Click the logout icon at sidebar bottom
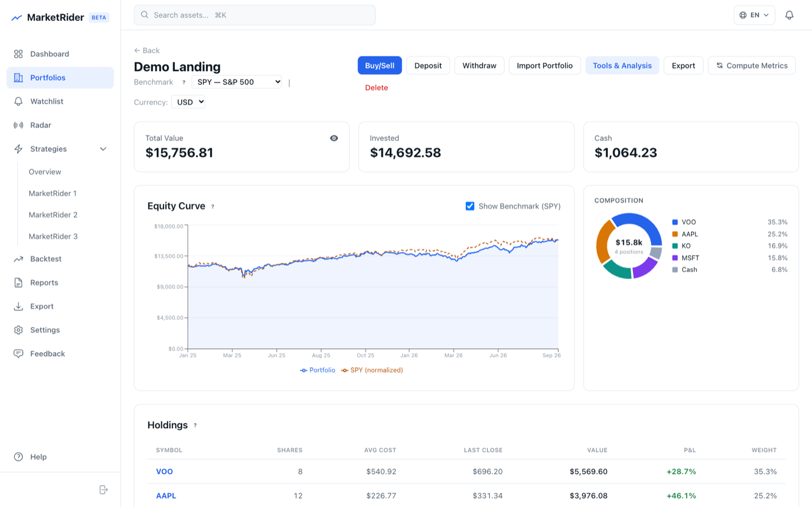 pyautogui.click(x=104, y=490)
